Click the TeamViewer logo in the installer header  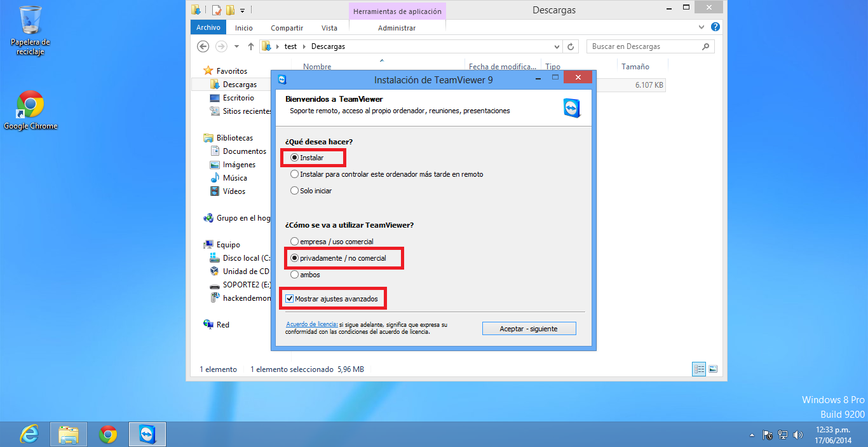[x=571, y=108]
